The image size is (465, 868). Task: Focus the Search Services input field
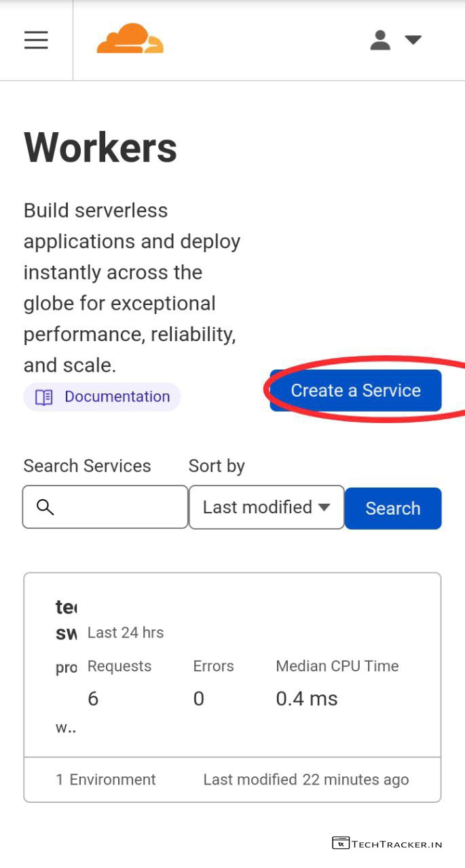(115, 507)
